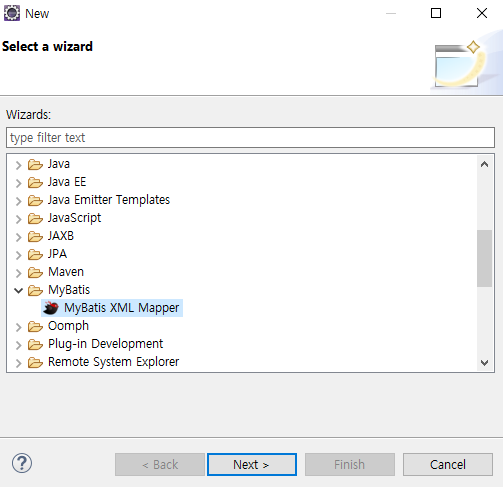Select the JavaScript tree label

pyautogui.click(x=74, y=218)
